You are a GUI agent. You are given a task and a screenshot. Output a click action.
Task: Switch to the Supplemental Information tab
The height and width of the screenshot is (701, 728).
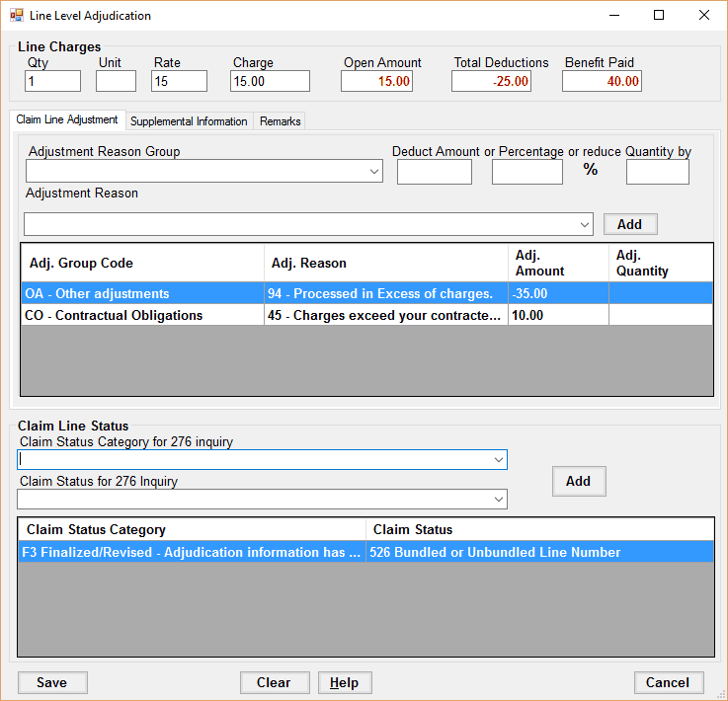coord(189,121)
